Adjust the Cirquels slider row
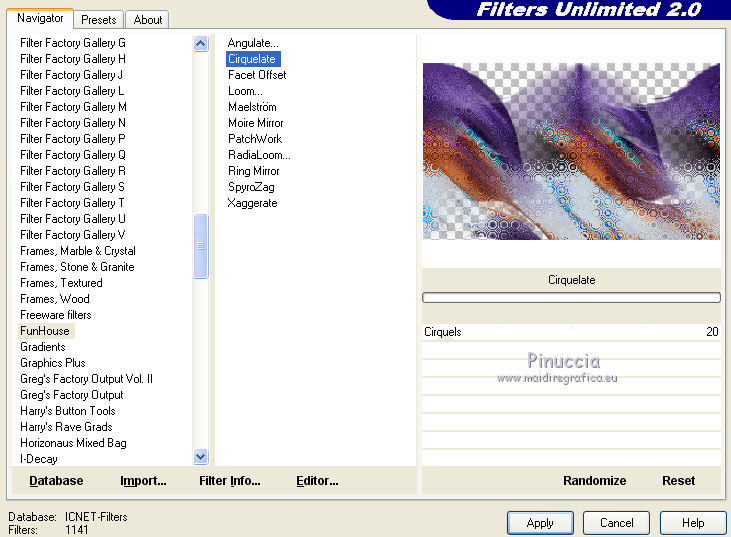Viewport: 731px width, 537px height. (x=572, y=332)
